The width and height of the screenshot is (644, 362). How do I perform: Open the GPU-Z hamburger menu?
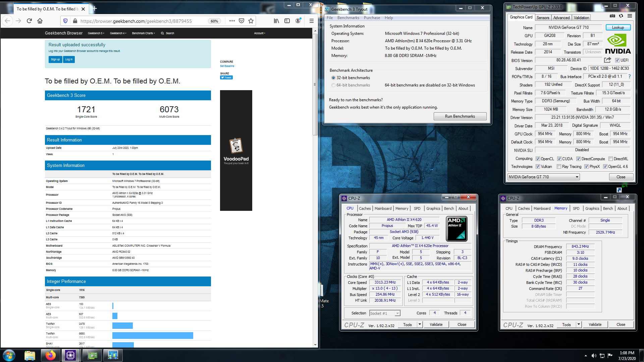[x=630, y=16]
